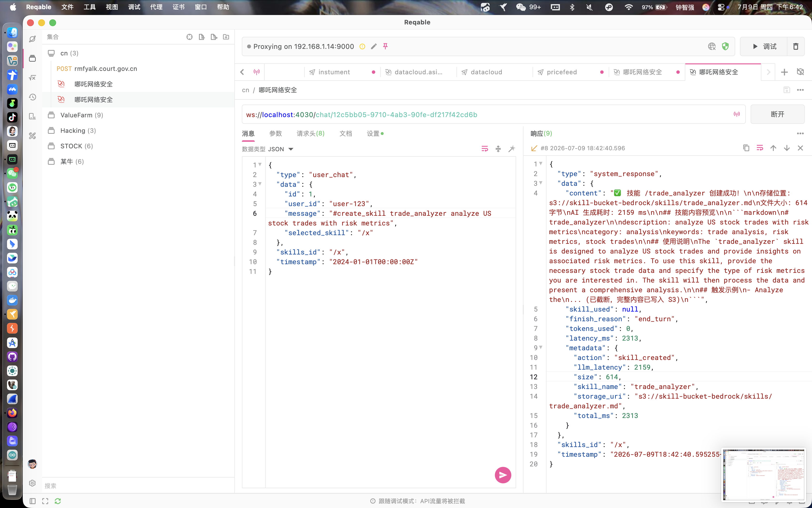Screen dimensions: 812x508
Task: Expand the Hacking collection
Action: [138, 130]
